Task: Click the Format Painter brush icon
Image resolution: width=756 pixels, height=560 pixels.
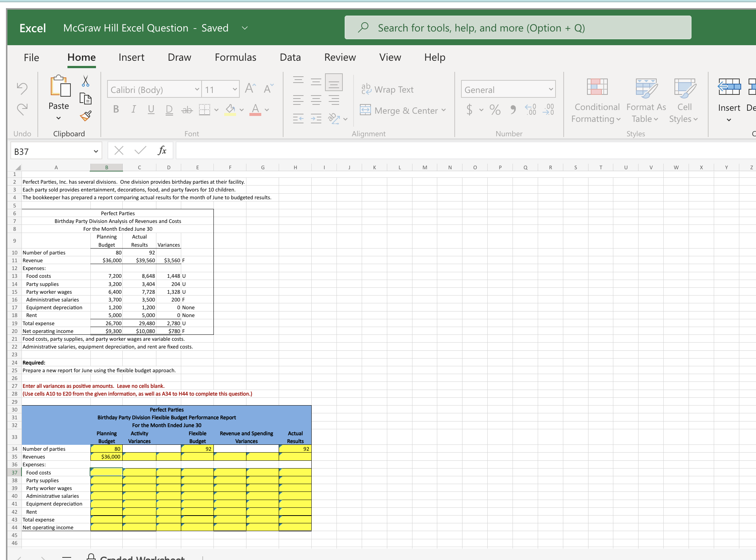Action: coord(85,116)
